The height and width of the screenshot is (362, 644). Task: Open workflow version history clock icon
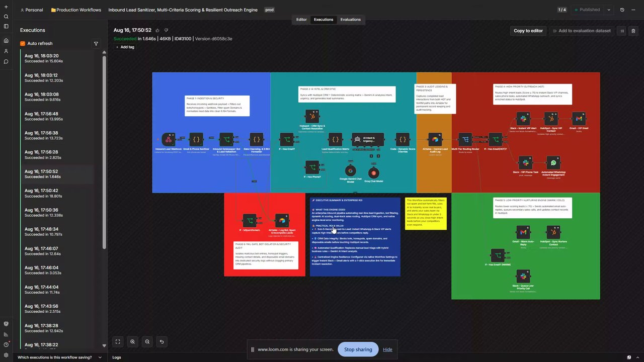click(x=622, y=10)
